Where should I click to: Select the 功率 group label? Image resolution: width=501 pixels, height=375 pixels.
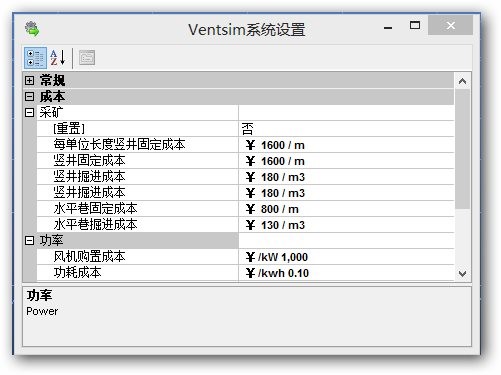(51, 241)
